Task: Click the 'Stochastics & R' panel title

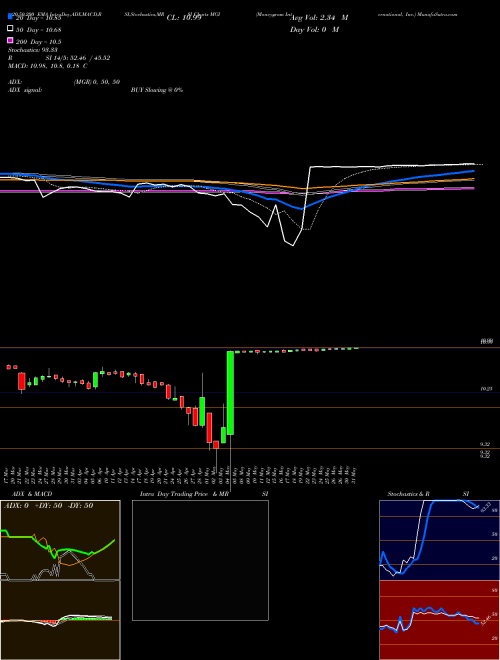Action: [x=408, y=494]
